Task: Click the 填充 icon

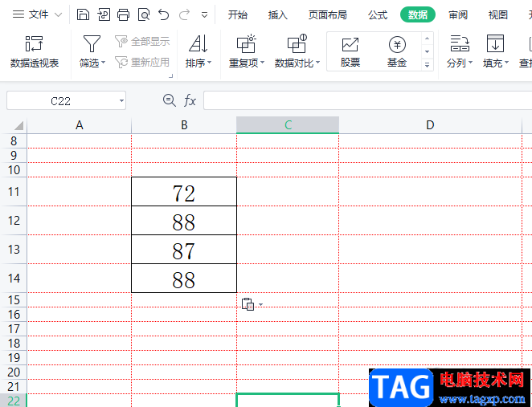Action: pos(495,43)
